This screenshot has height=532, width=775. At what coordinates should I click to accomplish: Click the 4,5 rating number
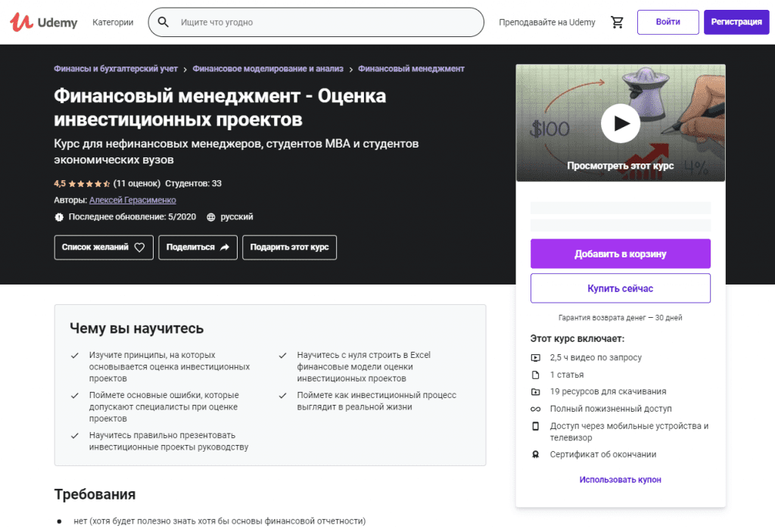tap(59, 183)
